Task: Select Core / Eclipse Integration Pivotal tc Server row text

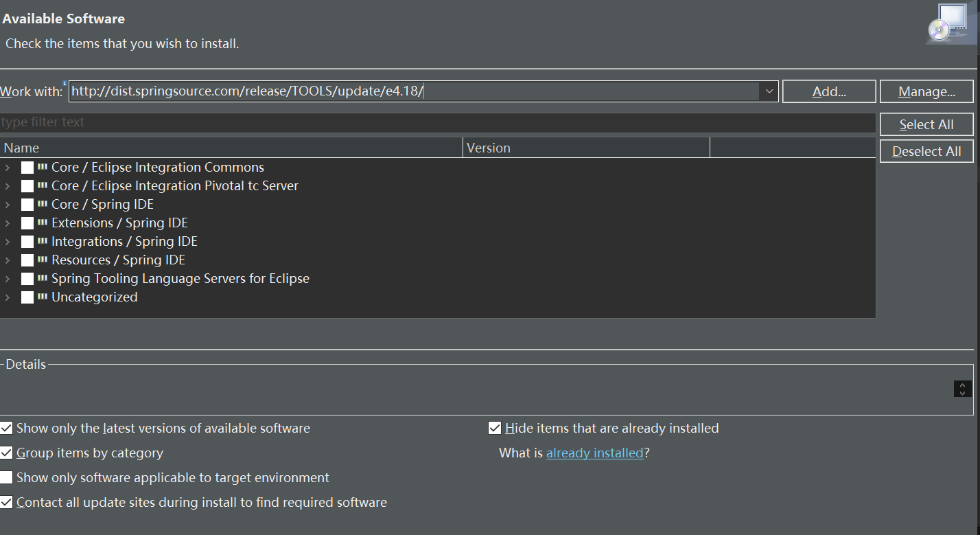Action: pyautogui.click(x=175, y=185)
